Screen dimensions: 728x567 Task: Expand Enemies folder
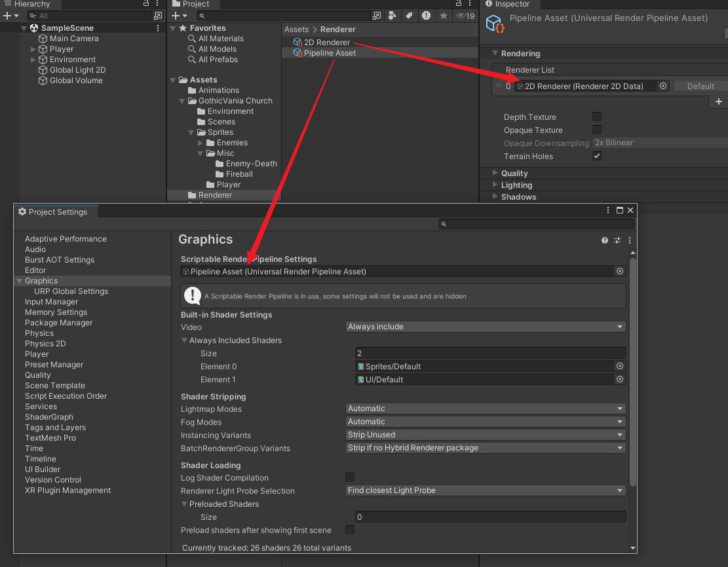[x=200, y=143]
